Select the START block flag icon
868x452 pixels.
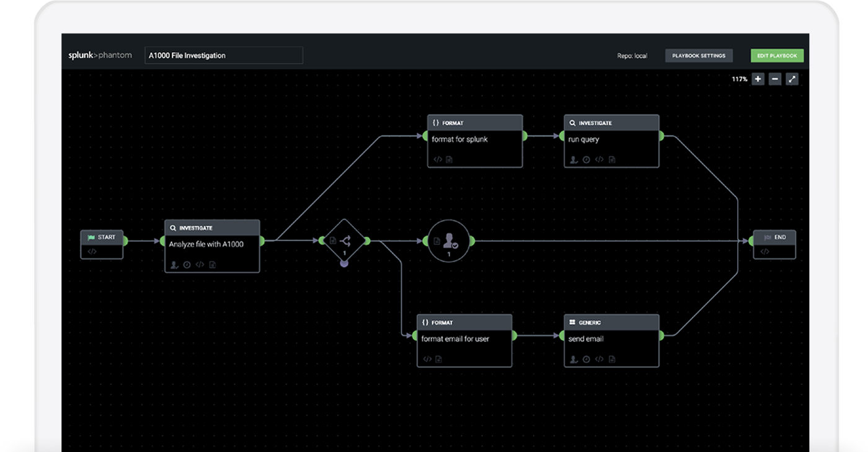91,237
